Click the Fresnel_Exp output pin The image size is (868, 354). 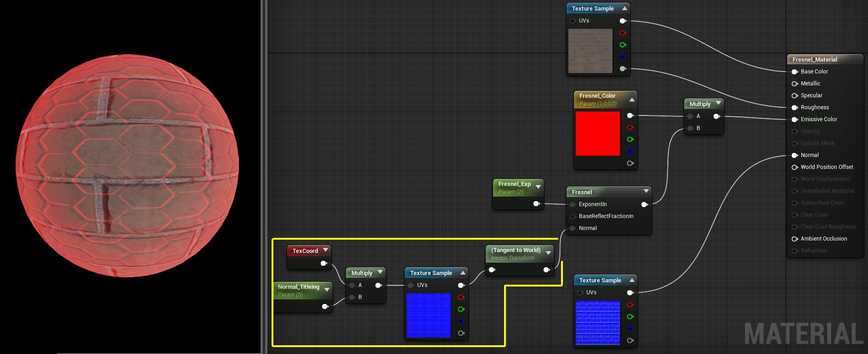point(536,203)
